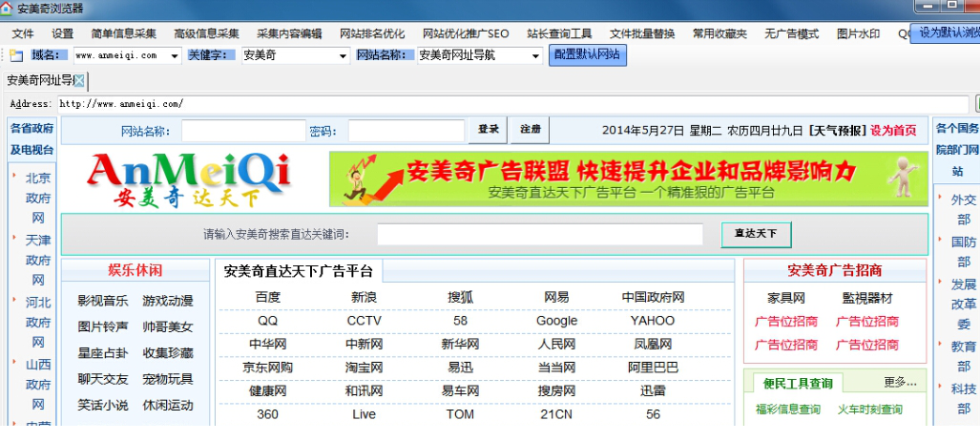This screenshot has width=980, height=442.
Task: Open 影视音乐 link
Action: click(x=102, y=301)
